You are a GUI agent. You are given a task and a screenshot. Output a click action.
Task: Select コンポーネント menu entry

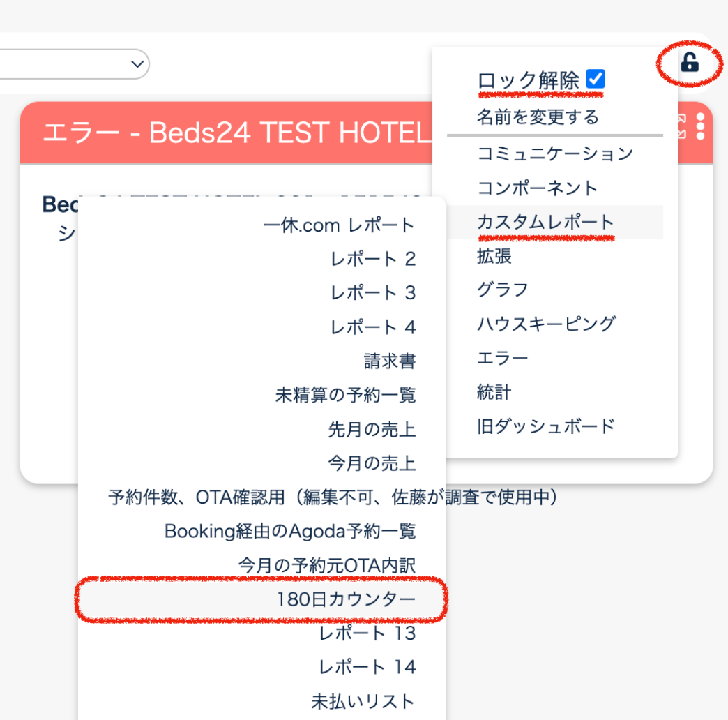coord(538,188)
